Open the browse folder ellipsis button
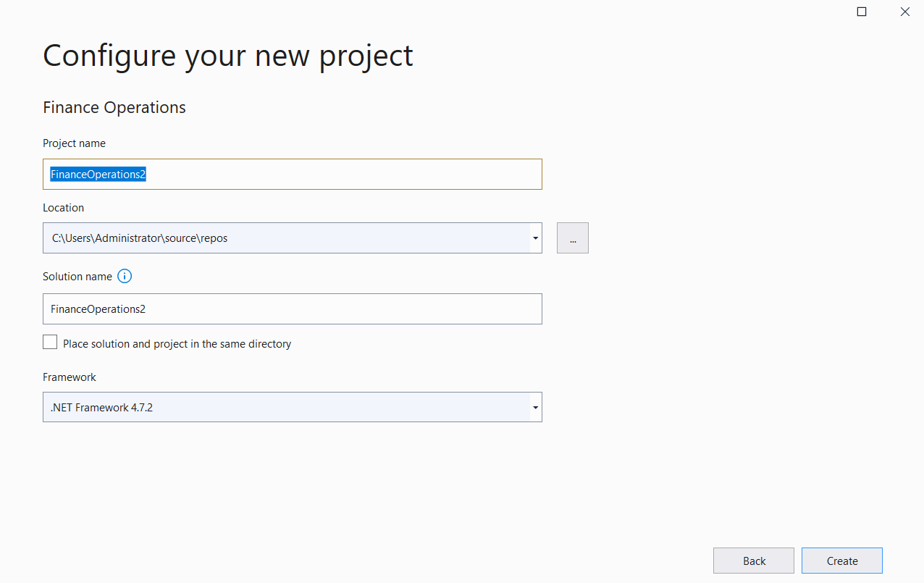924x583 pixels. click(x=573, y=238)
